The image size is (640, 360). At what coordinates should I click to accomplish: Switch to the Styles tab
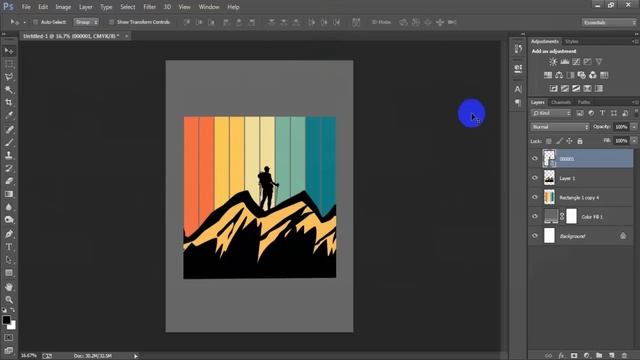(x=571, y=42)
